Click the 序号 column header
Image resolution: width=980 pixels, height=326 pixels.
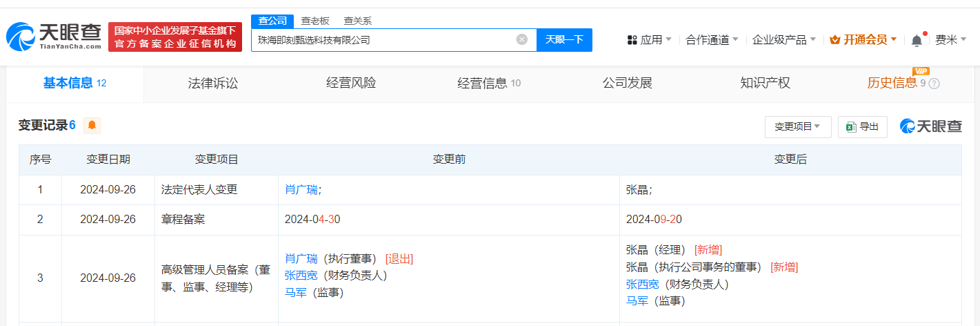pyautogui.click(x=40, y=160)
